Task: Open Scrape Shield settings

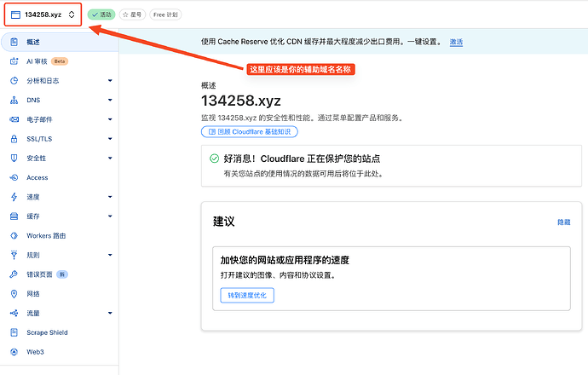Action: [60, 332]
